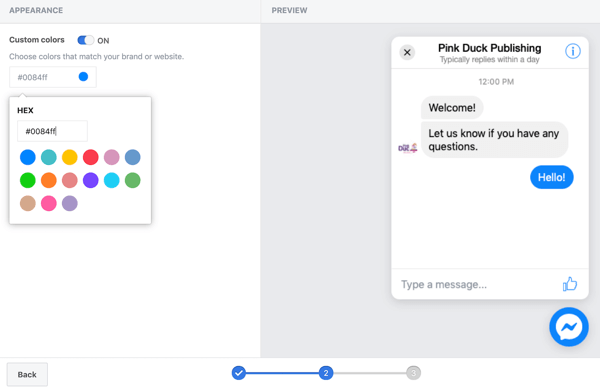Click the Welcome! message bubble
The image size is (600, 391).
pyautogui.click(x=452, y=108)
